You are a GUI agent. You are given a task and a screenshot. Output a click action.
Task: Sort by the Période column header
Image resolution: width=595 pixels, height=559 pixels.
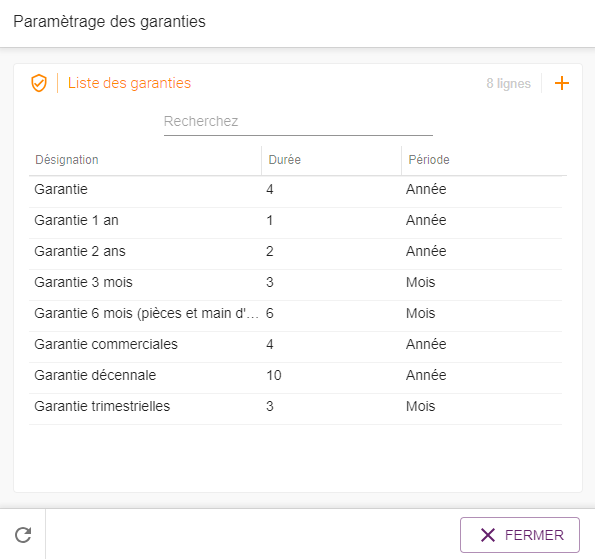[429, 160]
